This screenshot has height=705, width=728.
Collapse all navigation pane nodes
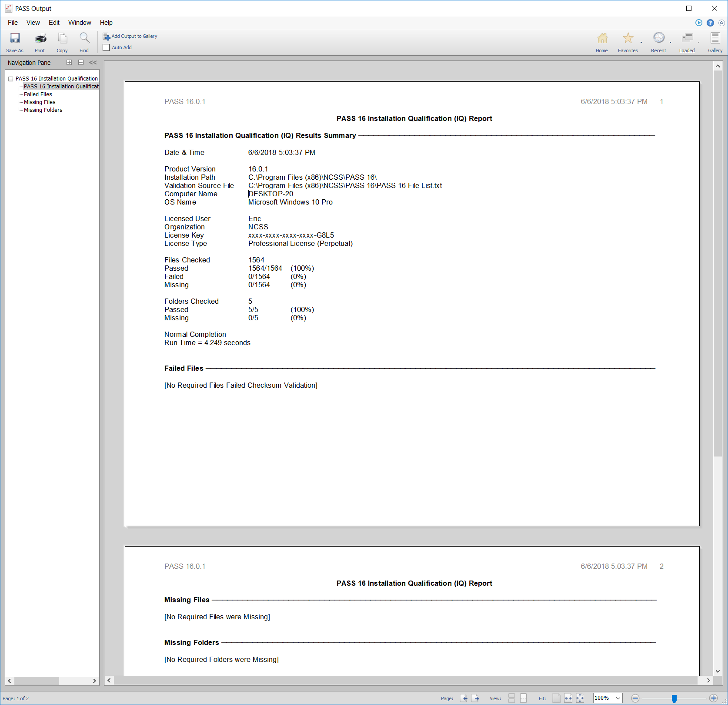[x=81, y=62]
